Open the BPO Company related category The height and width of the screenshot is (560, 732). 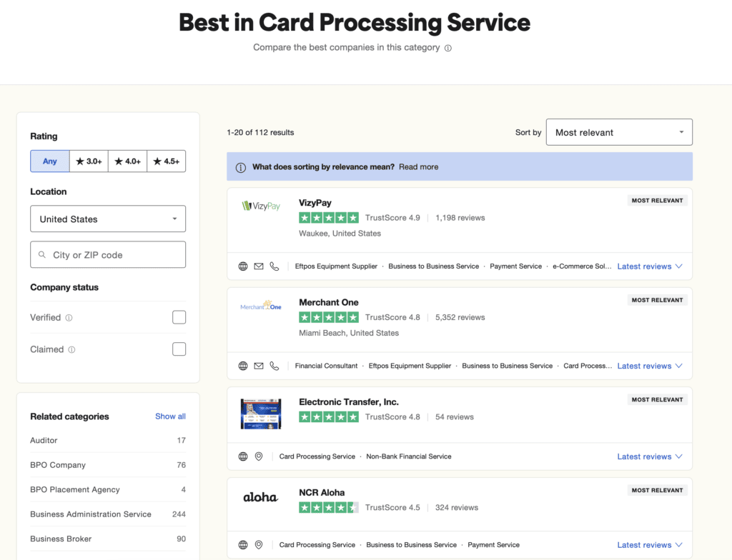(x=58, y=465)
